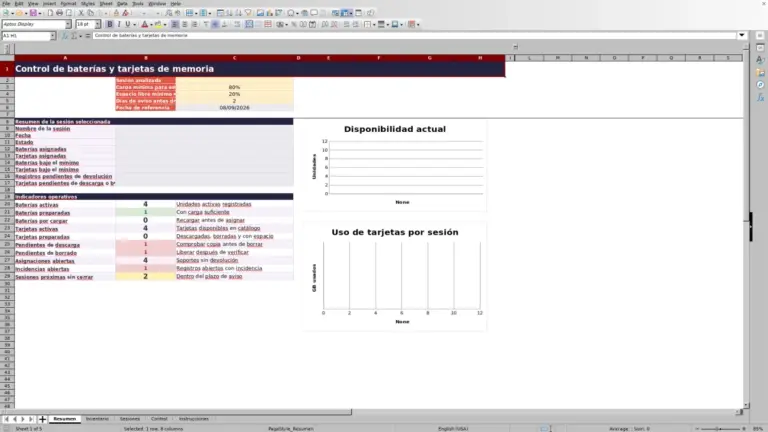Open the File menu
This screenshot has height=432, width=768.
6,3
